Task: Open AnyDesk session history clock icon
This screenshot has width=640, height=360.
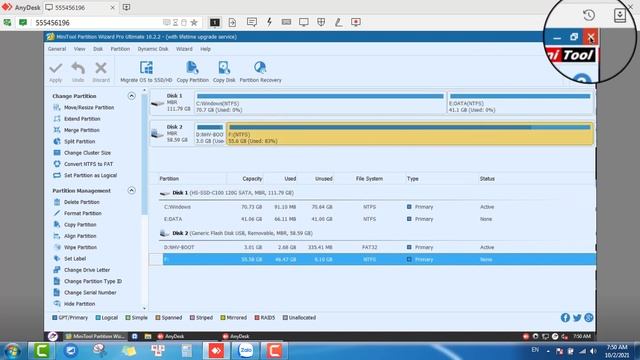Action: click(x=589, y=16)
